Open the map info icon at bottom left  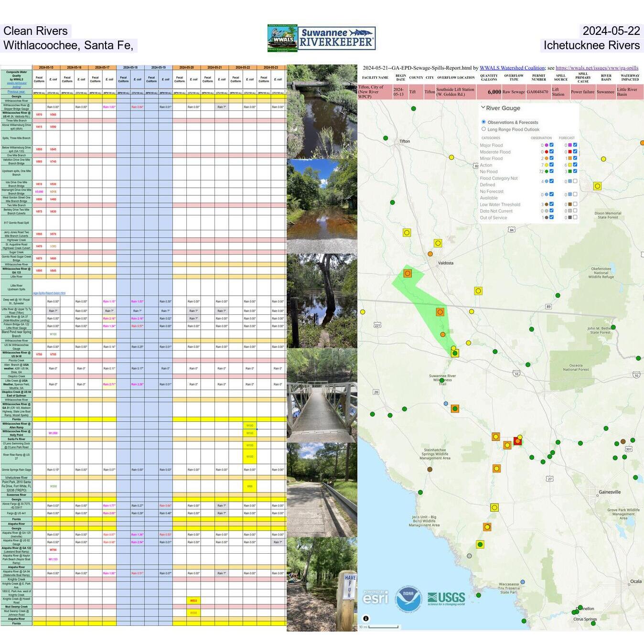tap(365, 618)
